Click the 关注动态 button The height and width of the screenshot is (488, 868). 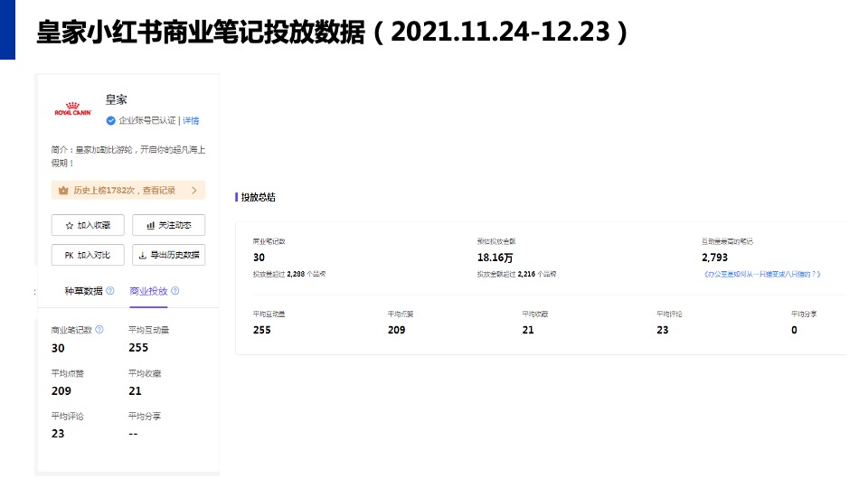169,225
